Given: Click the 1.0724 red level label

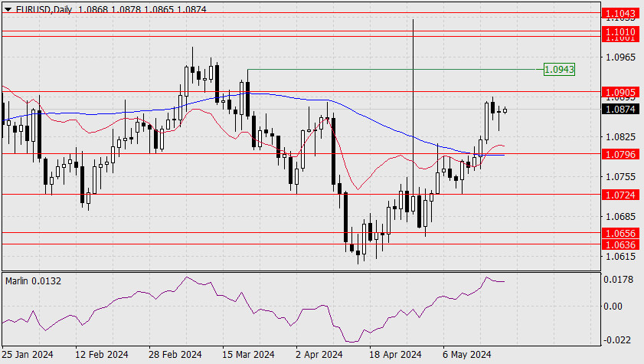Looking at the screenshot, I should coord(620,195).
